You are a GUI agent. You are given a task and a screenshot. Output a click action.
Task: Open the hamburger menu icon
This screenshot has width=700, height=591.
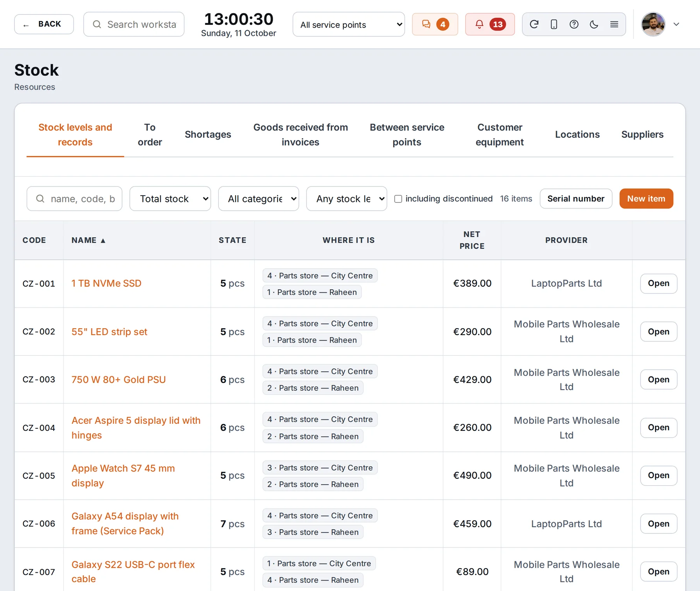pos(614,24)
